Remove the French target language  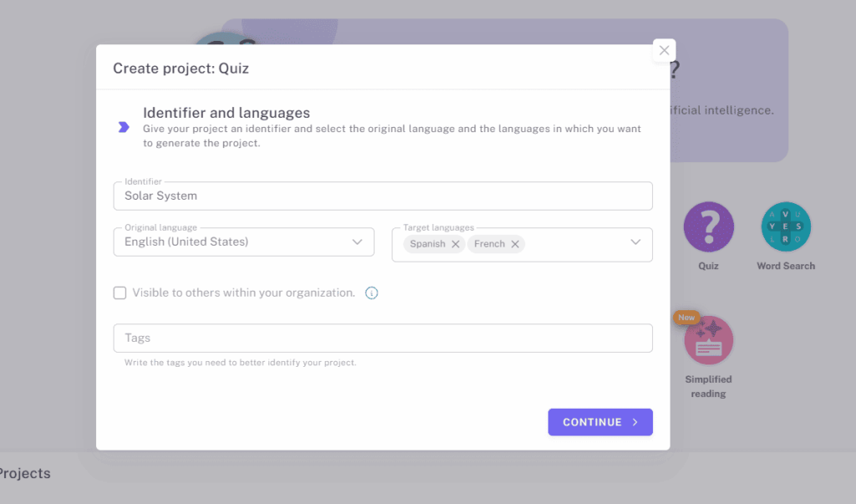pos(515,244)
